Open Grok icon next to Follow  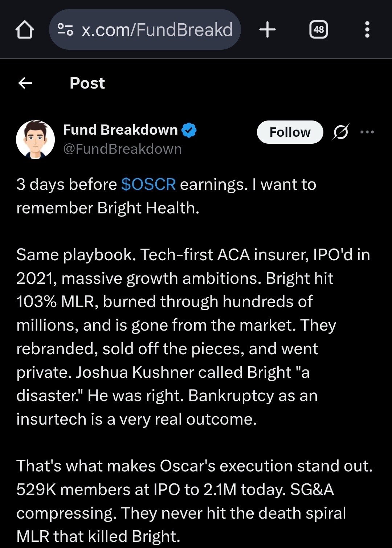coord(341,132)
